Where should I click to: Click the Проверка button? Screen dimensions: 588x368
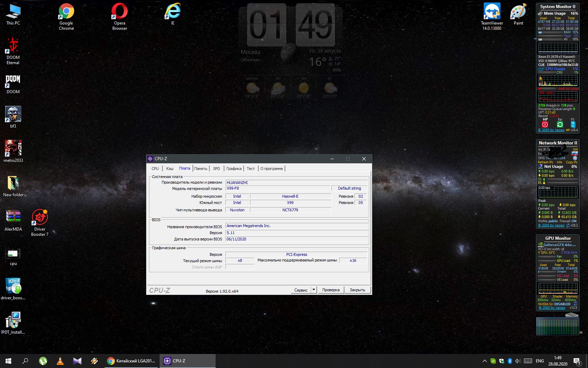click(x=331, y=290)
